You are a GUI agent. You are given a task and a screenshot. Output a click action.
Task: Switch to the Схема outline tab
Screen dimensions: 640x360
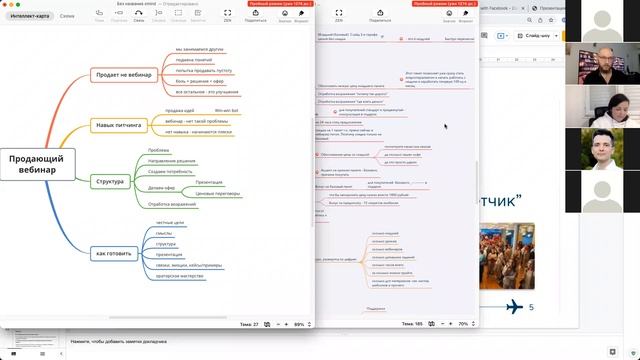67,16
